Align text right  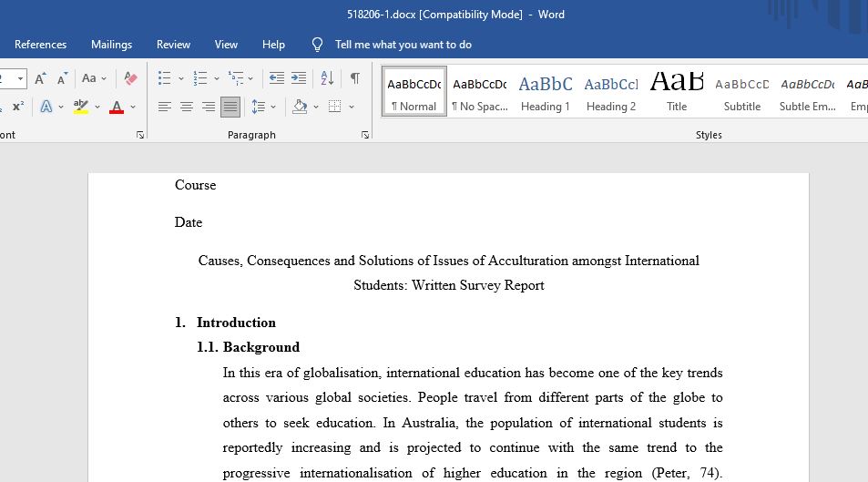(209, 107)
